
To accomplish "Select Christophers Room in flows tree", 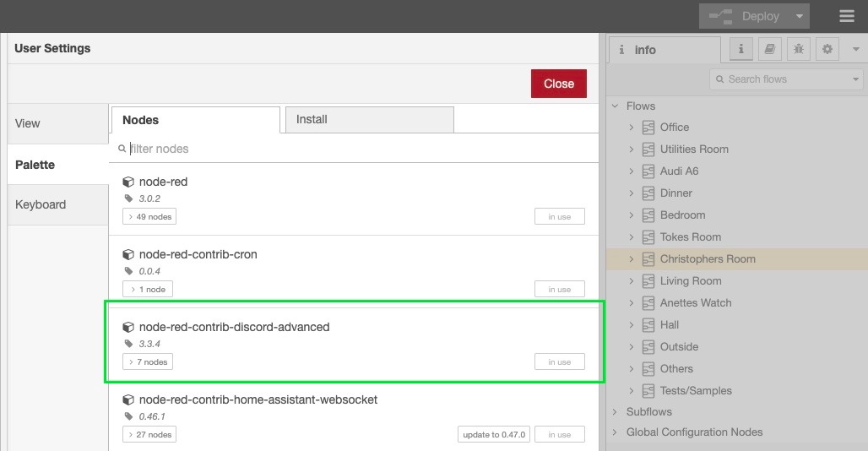I will pyautogui.click(x=707, y=259).
